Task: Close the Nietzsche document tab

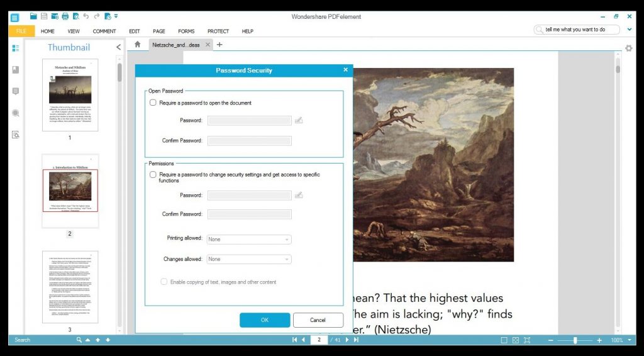Action: point(208,45)
